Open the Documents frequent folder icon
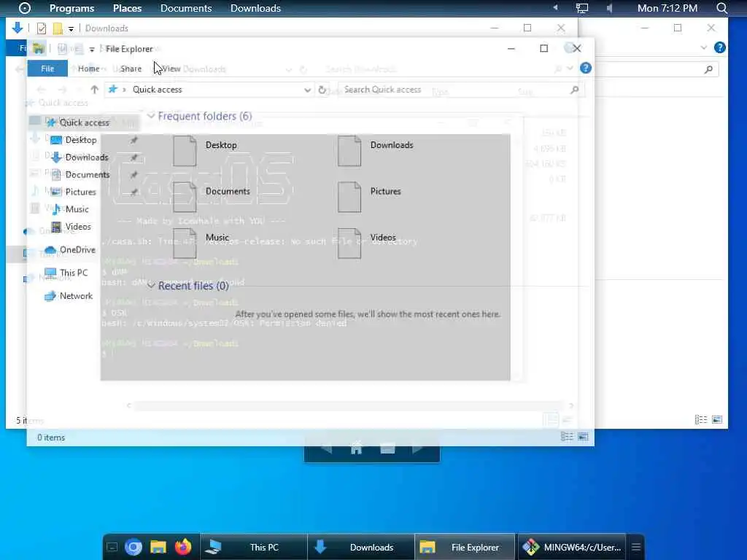This screenshot has height=560, width=747. [x=185, y=197]
